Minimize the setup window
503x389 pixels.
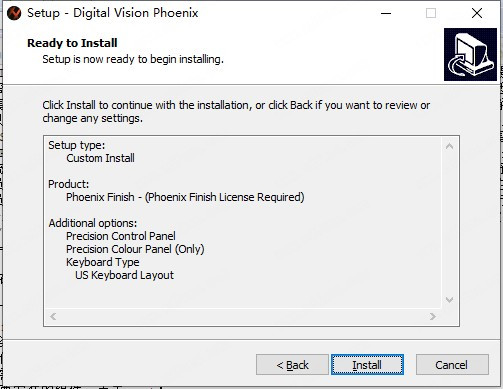(386, 13)
